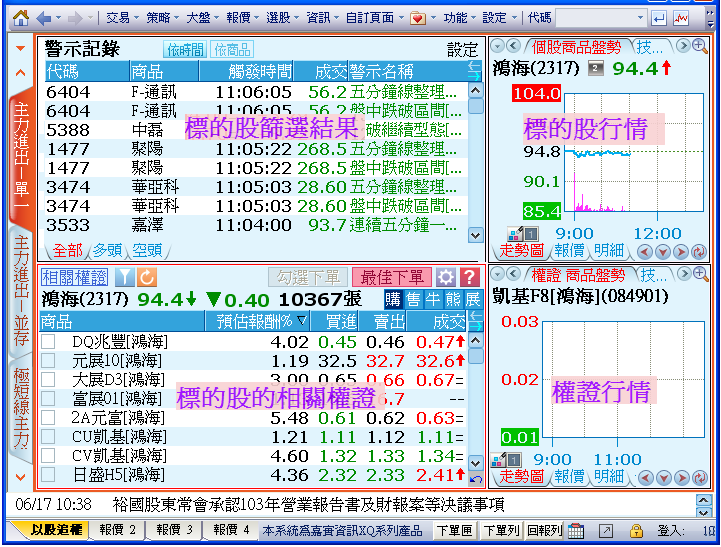This screenshot has height=547, width=721.
Task: Click the red chart icon at the top right
Action: (x=682, y=18)
